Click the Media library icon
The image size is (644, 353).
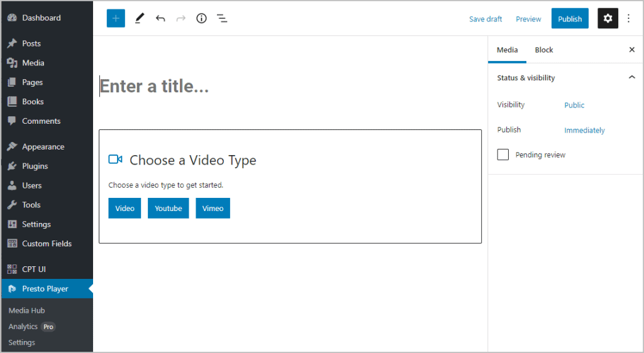click(x=13, y=63)
